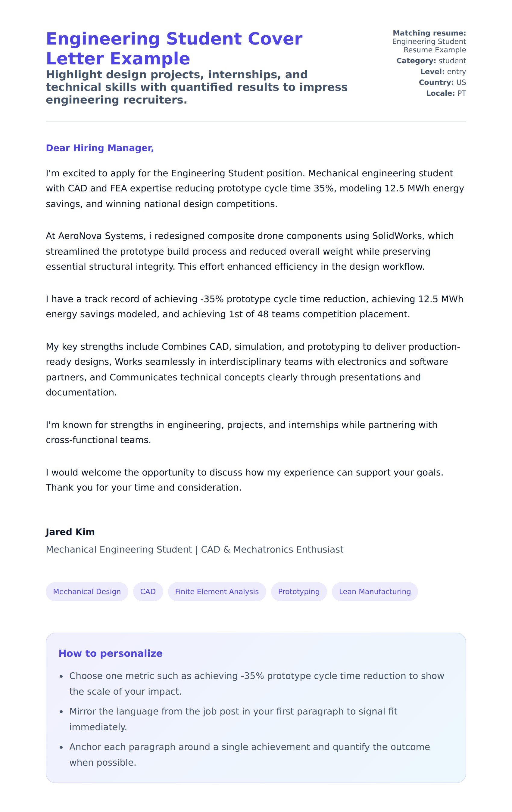Click the Lean Manufacturing skill tag

pos(375,591)
